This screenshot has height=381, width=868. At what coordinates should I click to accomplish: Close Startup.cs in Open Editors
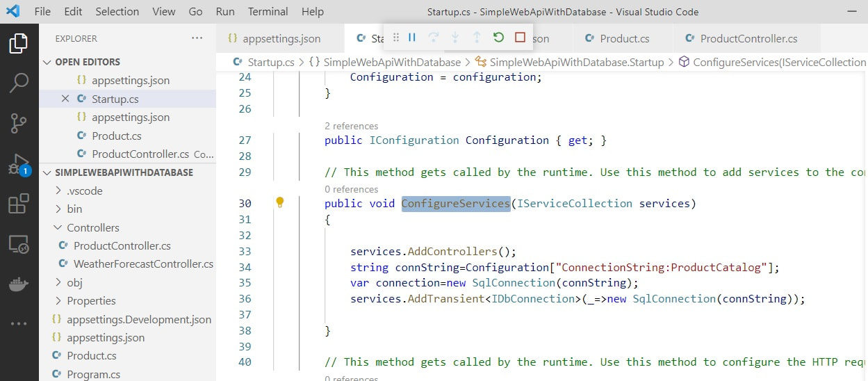point(65,99)
